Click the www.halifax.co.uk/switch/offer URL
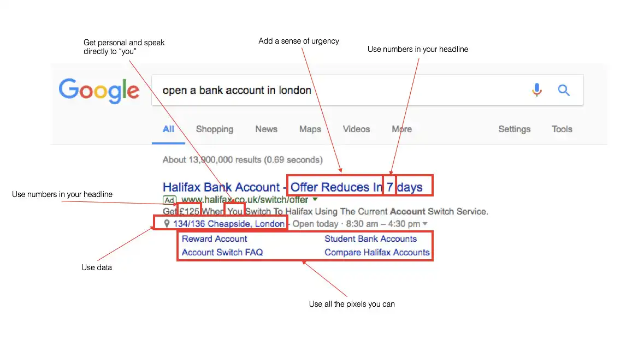The width and height of the screenshot is (644, 340). 245,200
